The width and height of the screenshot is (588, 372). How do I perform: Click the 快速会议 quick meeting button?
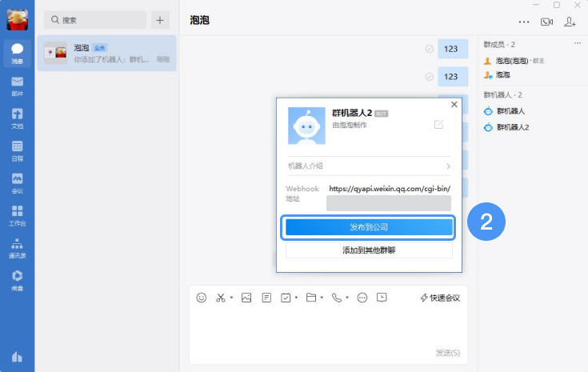pyautogui.click(x=440, y=298)
